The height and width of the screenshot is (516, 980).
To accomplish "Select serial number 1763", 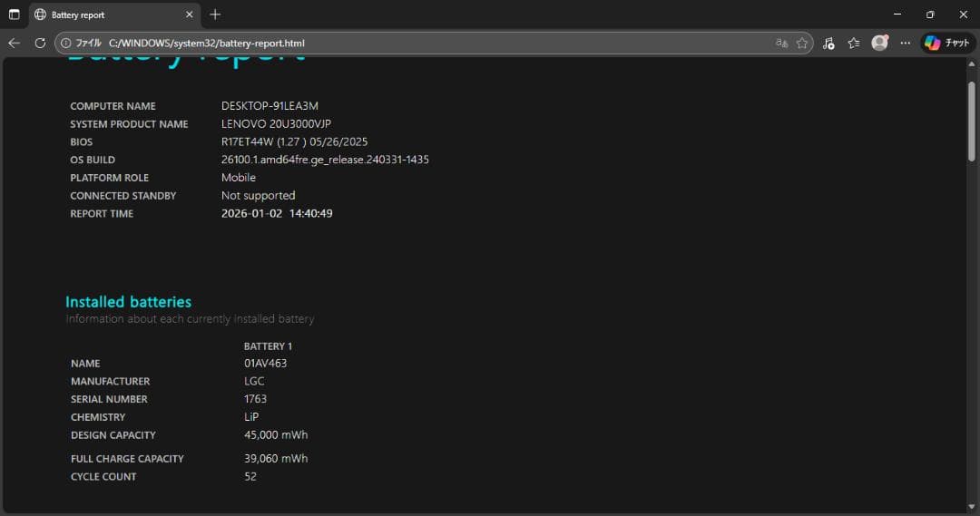I will tap(255, 398).
